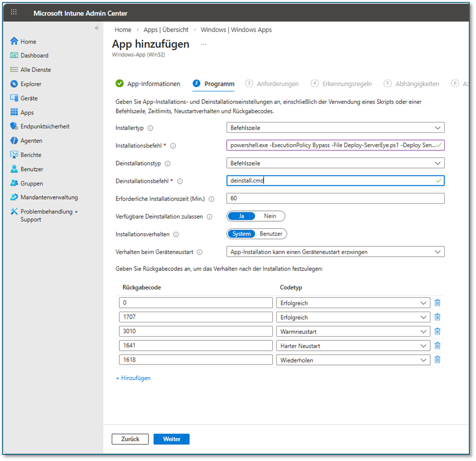Screen dimensions: 476x461
Task: Click the Hinzufügen link to add code
Action: point(133,378)
